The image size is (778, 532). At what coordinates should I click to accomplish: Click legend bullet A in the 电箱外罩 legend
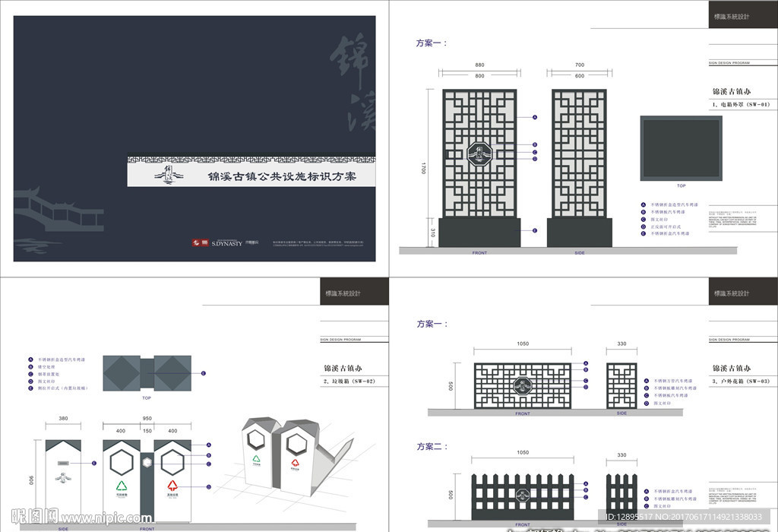(643, 204)
